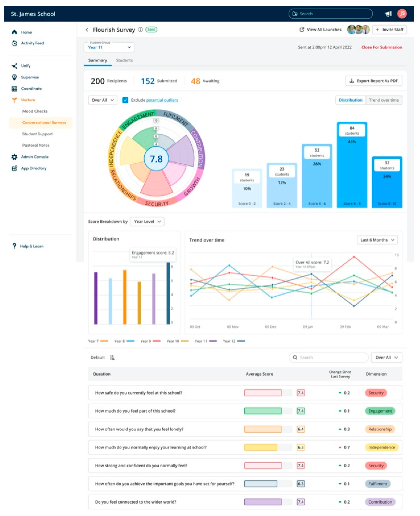Click the Default sort order icon
Viewport: 420px width, 516px height.
pyautogui.click(x=112, y=357)
